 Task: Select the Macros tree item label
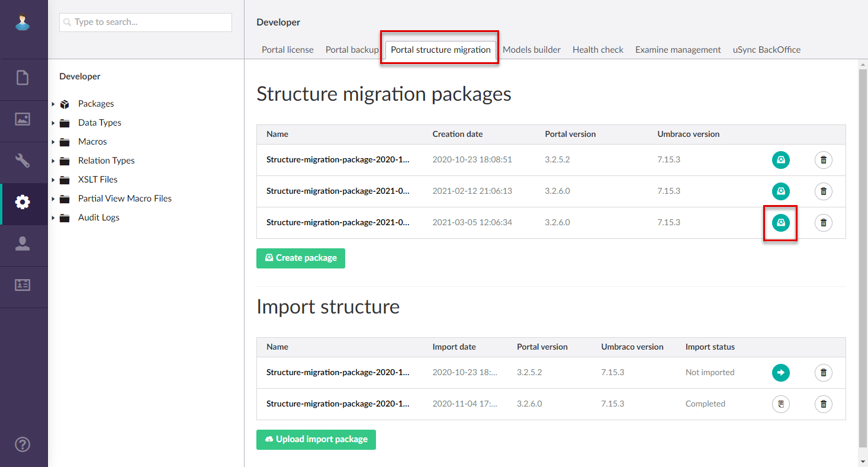92,142
